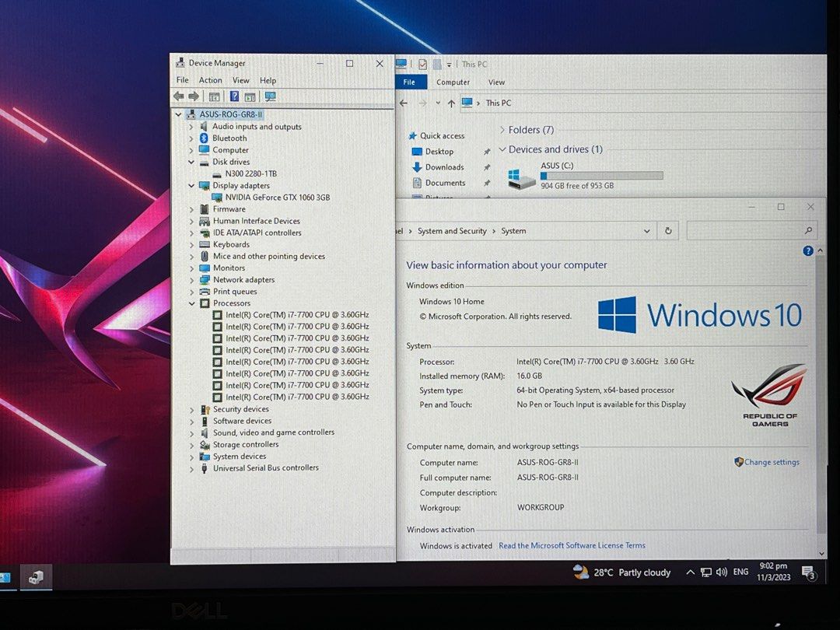
Task: Switch to the Computer tab in File Explorer
Action: pos(453,82)
